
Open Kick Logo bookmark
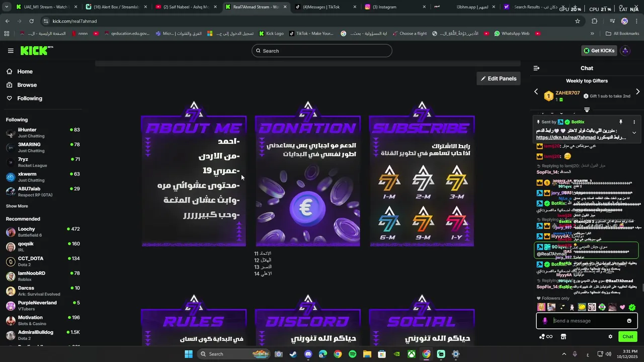[x=271, y=34]
